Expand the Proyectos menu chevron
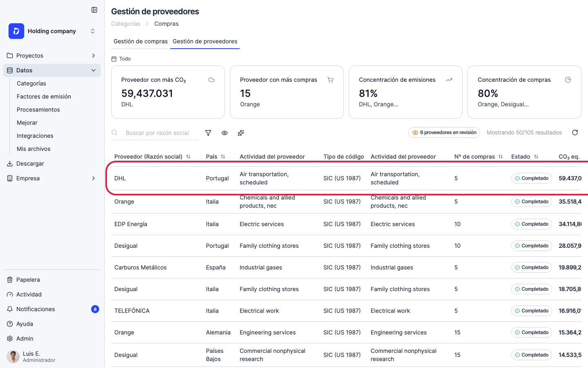The height and width of the screenshot is (368, 588). click(94, 56)
